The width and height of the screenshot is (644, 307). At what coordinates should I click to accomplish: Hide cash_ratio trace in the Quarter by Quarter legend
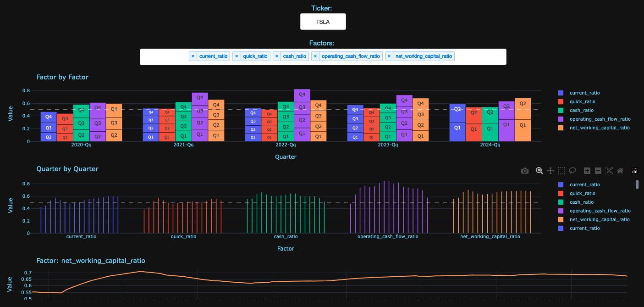pyautogui.click(x=581, y=202)
